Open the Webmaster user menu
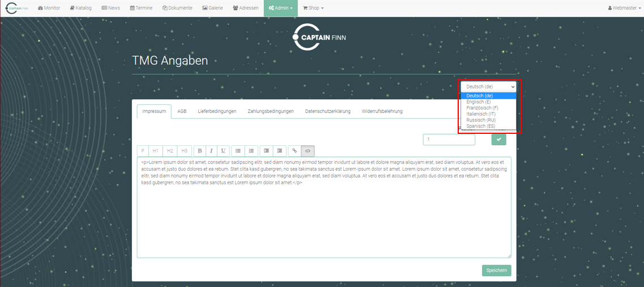The image size is (644, 287). point(624,8)
